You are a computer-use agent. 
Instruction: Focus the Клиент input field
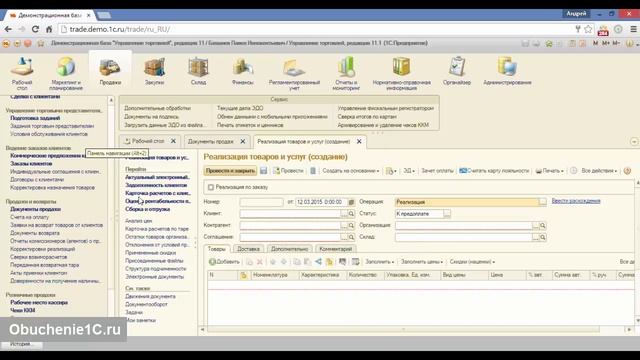click(x=290, y=214)
